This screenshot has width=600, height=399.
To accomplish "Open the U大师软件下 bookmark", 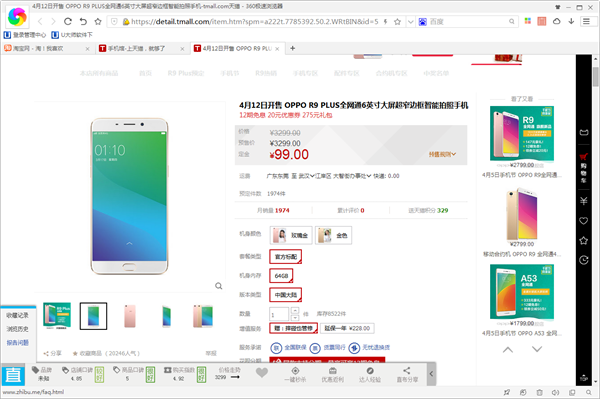I will 72,35.
